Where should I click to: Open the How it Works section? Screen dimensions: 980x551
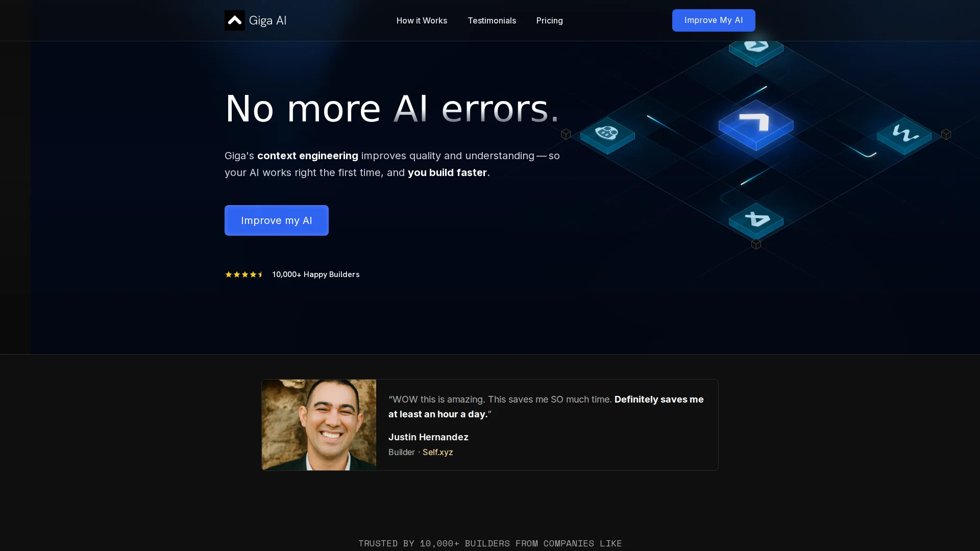(422, 20)
